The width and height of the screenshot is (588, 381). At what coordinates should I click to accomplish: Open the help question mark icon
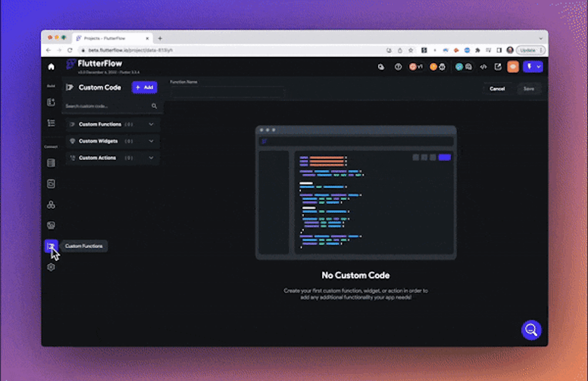pyautogui.click(x=398, y=67)
